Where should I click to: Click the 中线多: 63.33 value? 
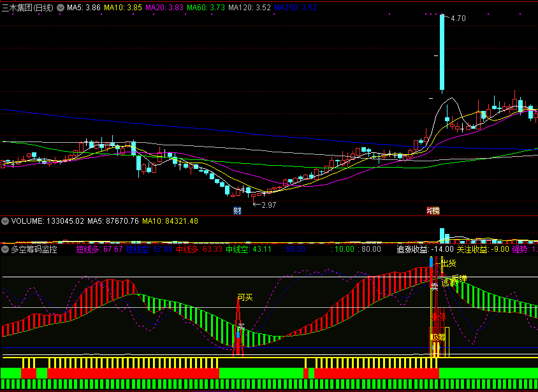click(200, 249)
